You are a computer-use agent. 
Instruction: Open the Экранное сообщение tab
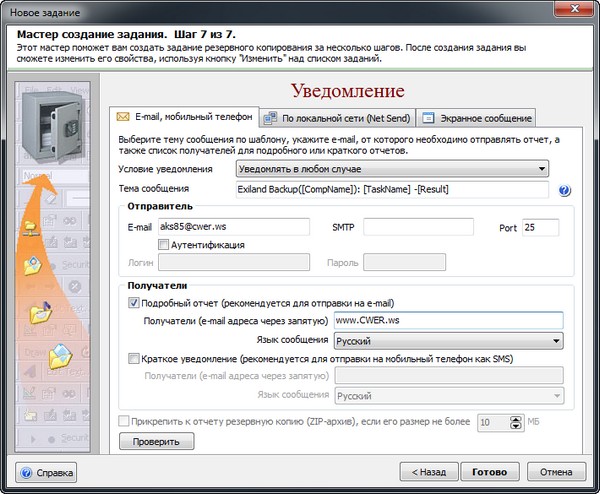[x=475, y=117]
